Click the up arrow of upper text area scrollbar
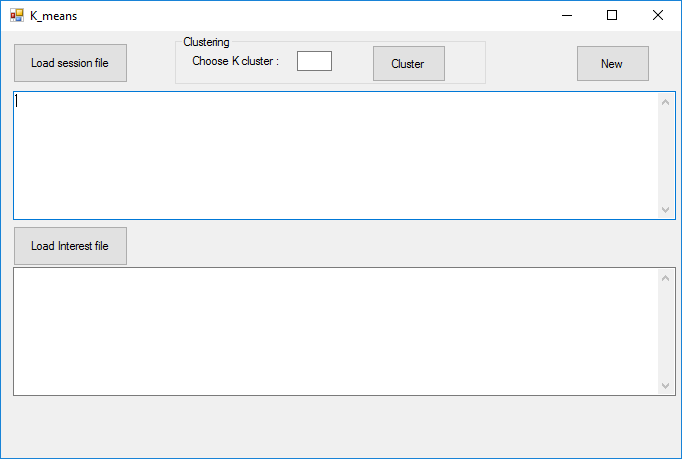Image resolution: width=682 pixels, height=459 pixels. (x=667, y=101)
